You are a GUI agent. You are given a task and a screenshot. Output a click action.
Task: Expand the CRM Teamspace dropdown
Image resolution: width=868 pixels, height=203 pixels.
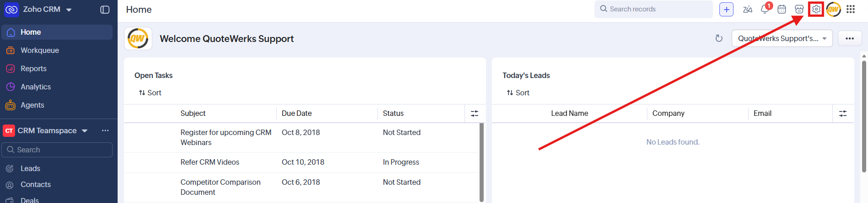85,131
